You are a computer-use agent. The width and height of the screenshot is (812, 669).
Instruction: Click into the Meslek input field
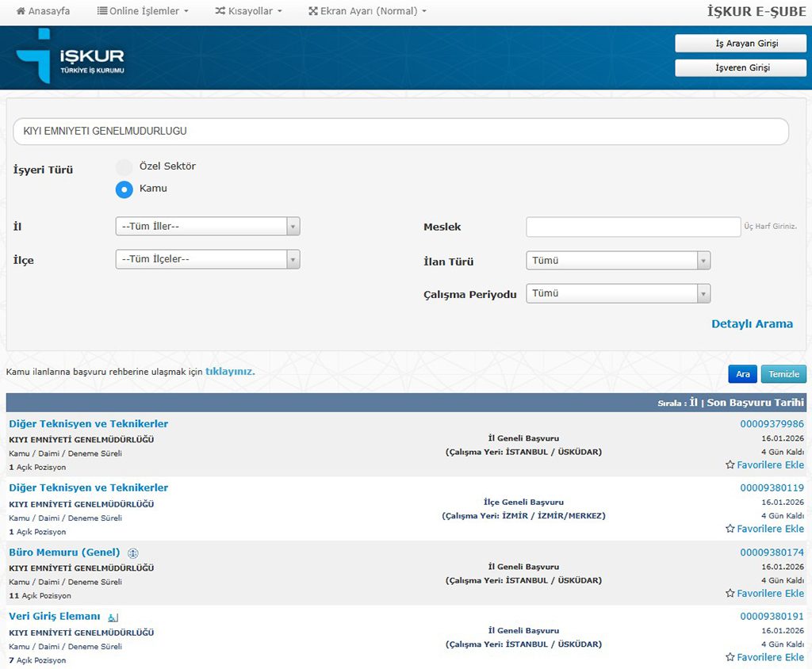(x=633, y=227)
